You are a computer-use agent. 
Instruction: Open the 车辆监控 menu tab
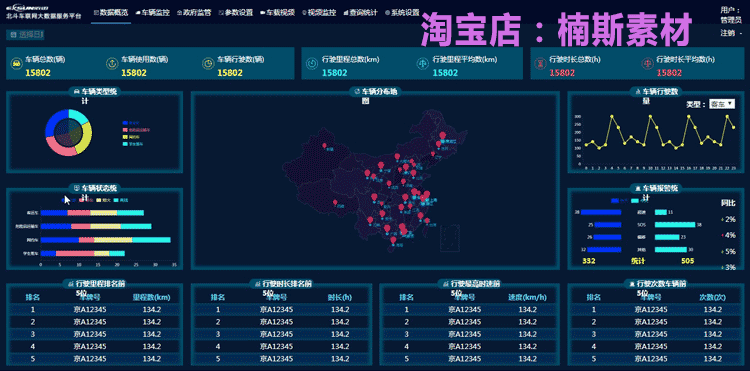153,13
